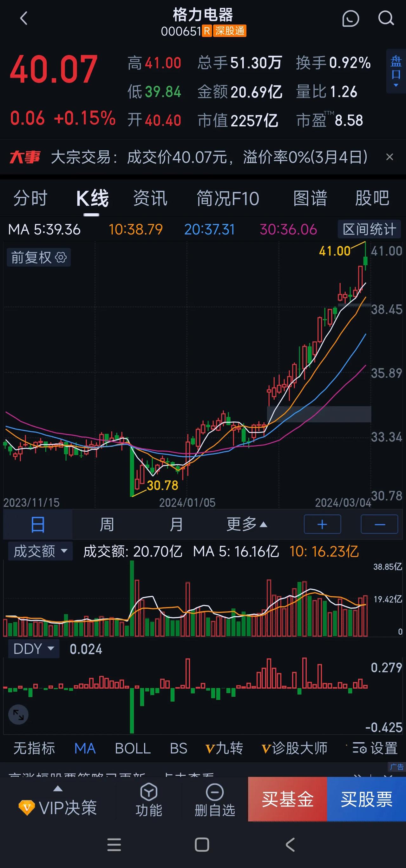Tap the current price 40.07
Viewport: 406px width, 868px height.
click(54, 69)
